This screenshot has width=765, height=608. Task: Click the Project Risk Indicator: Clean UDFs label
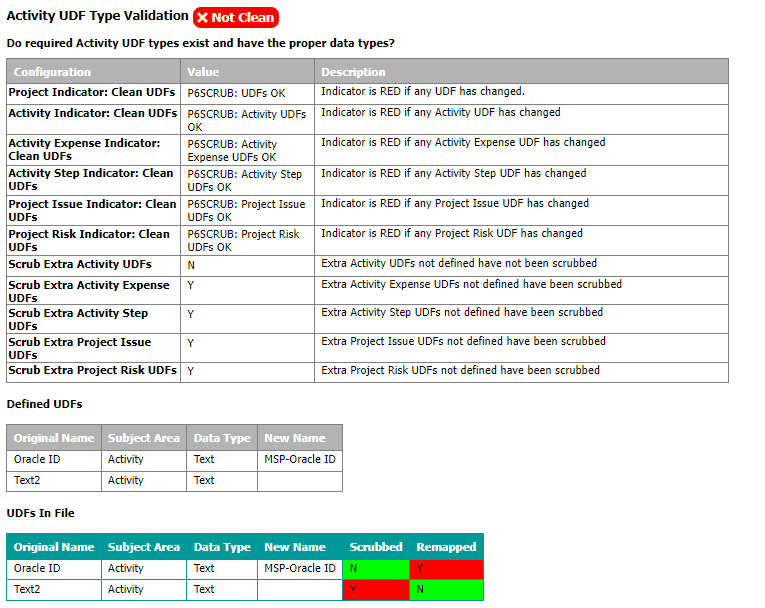pyautogui.click(x=89, y=240)
